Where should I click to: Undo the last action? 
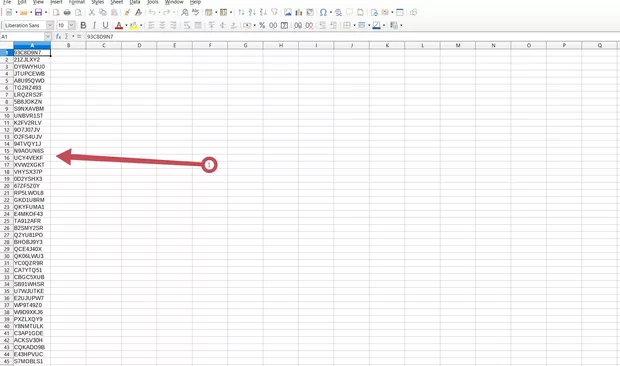152,13
